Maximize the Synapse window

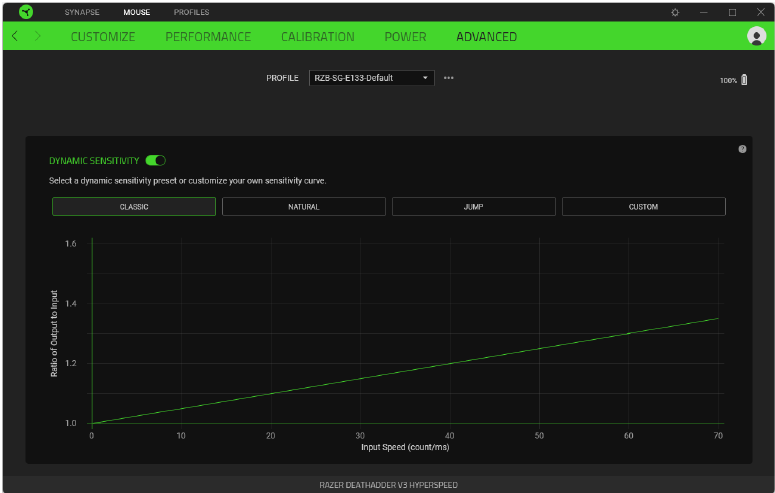(x=732, y=12)
